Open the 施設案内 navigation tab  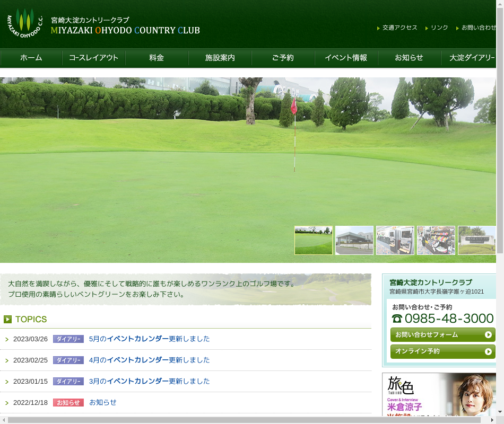220,58
